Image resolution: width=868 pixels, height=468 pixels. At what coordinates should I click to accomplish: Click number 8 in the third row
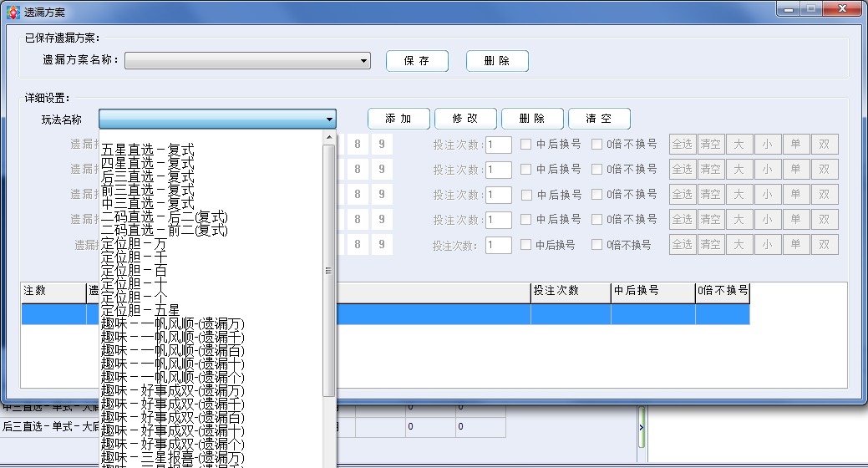pyautogui.click(x=358, y=194)
